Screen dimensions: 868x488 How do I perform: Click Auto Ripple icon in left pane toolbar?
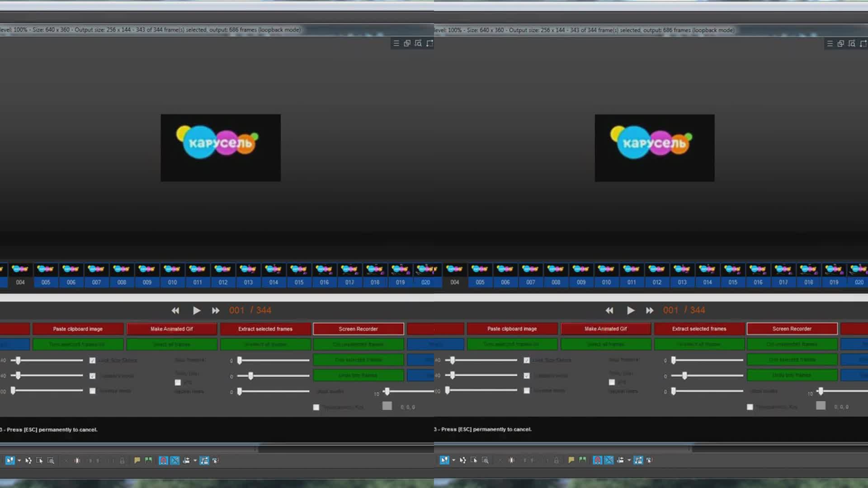tap(186, 460)
